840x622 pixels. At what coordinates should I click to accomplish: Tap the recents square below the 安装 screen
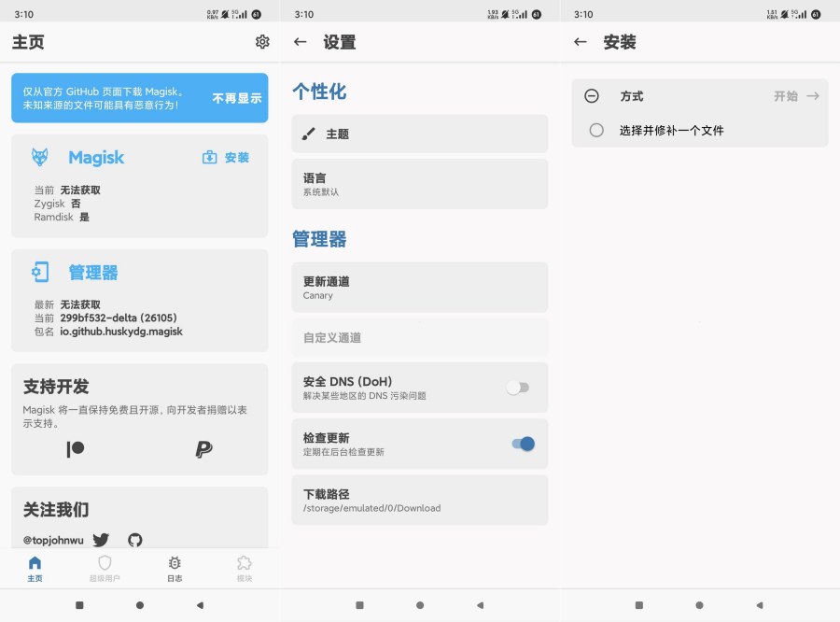639,605
